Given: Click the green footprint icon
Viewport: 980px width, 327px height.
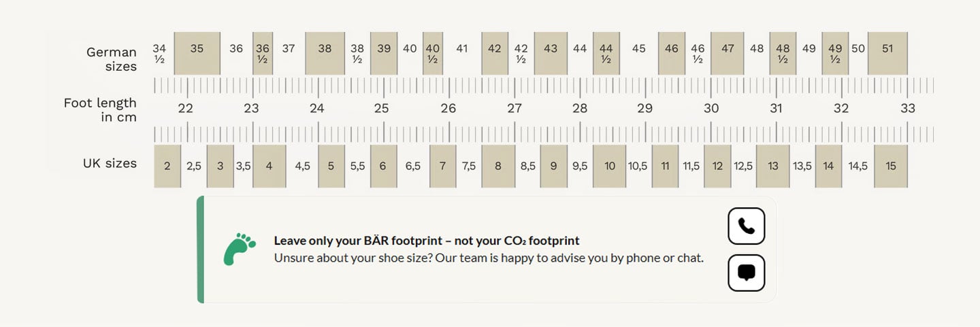Looking at the screenshot, I should [x=240, y=249].
